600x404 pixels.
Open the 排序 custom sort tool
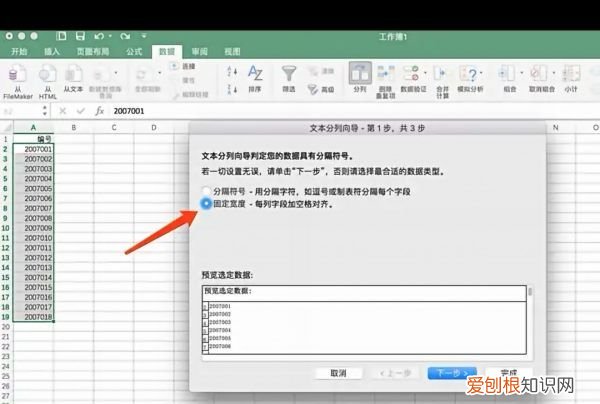click(x=255, y=73)
